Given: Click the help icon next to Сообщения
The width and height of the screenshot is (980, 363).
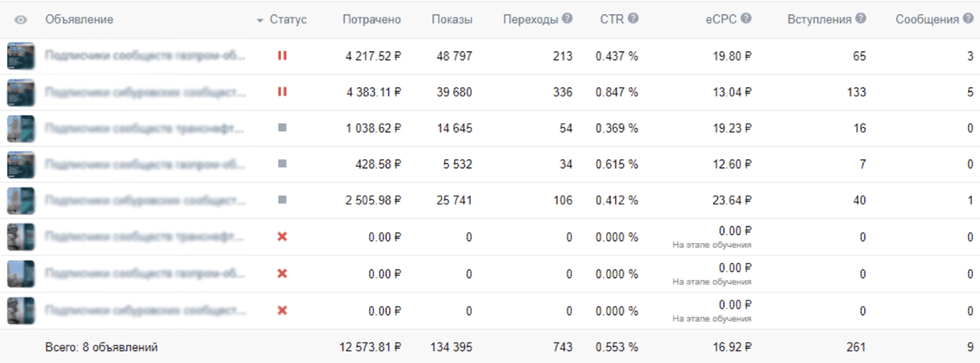Looking at the screenshot, I should click(968, 19).
